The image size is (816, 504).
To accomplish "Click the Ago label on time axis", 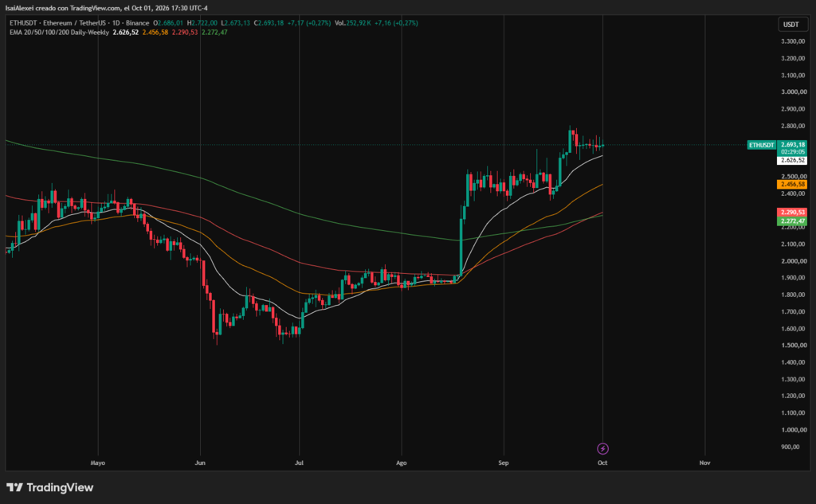I will [x=402, y=463].
